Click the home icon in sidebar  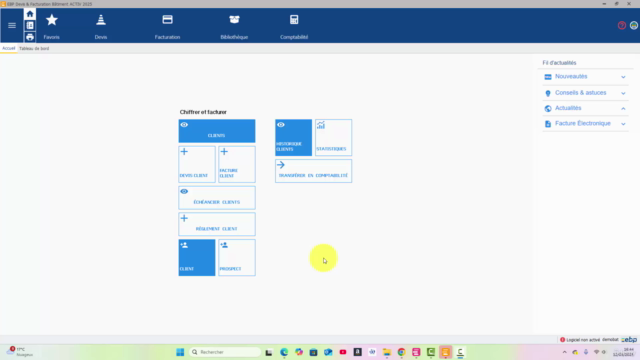(30, 14)
